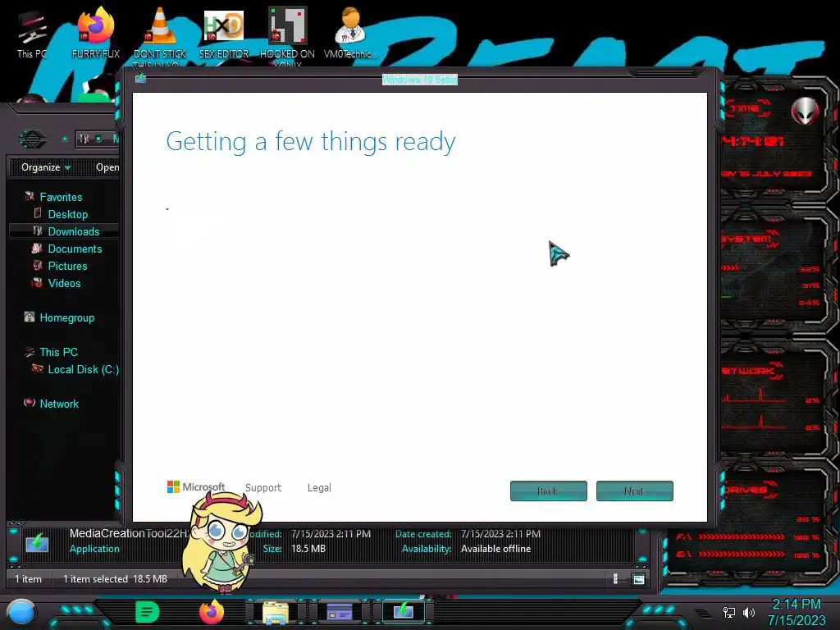
Task: Open the Legal link in setup
Action: pyautogui.click(x=319, y=487)
